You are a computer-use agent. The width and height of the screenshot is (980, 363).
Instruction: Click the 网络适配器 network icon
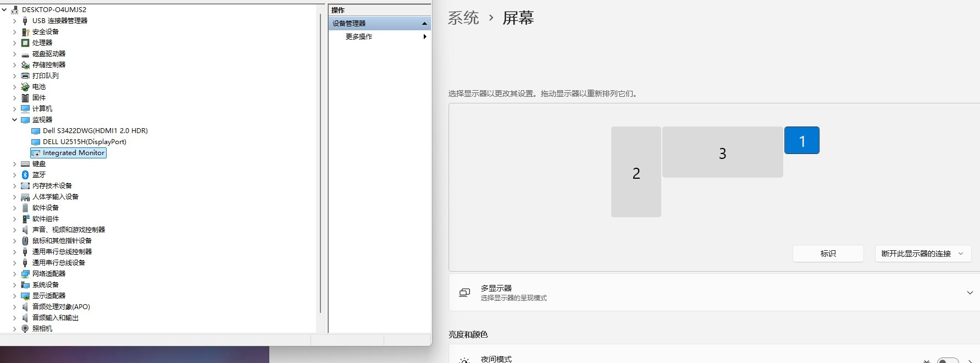[25, 273]
